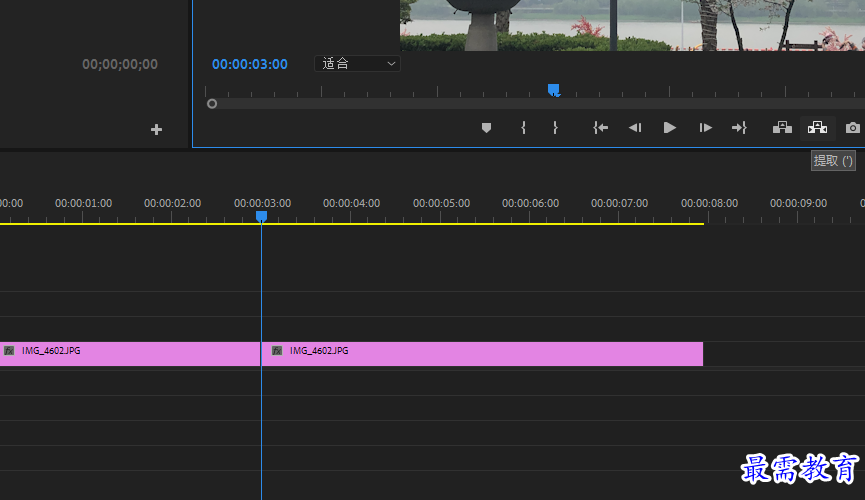
Task: Click the zoom scroll bar handle circle
Action: click(x=212, y=104)
